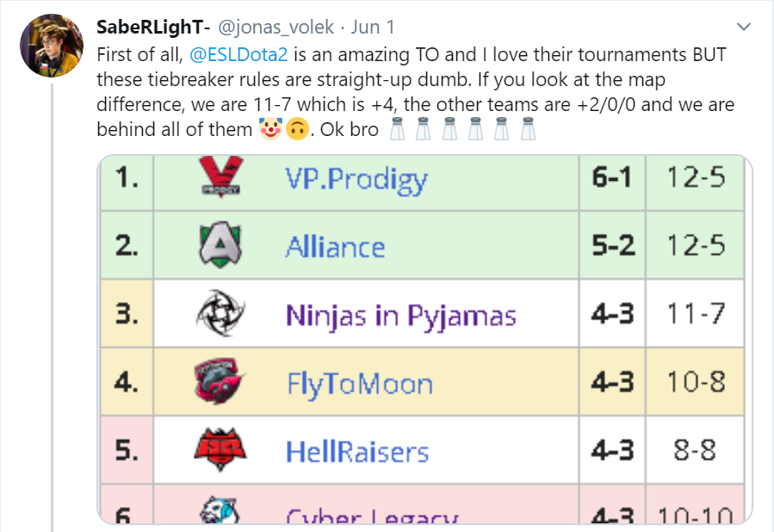Select the VP.Prodigy team name
Viewport: 774px width, 532px height.
click(x=356, y=179)
